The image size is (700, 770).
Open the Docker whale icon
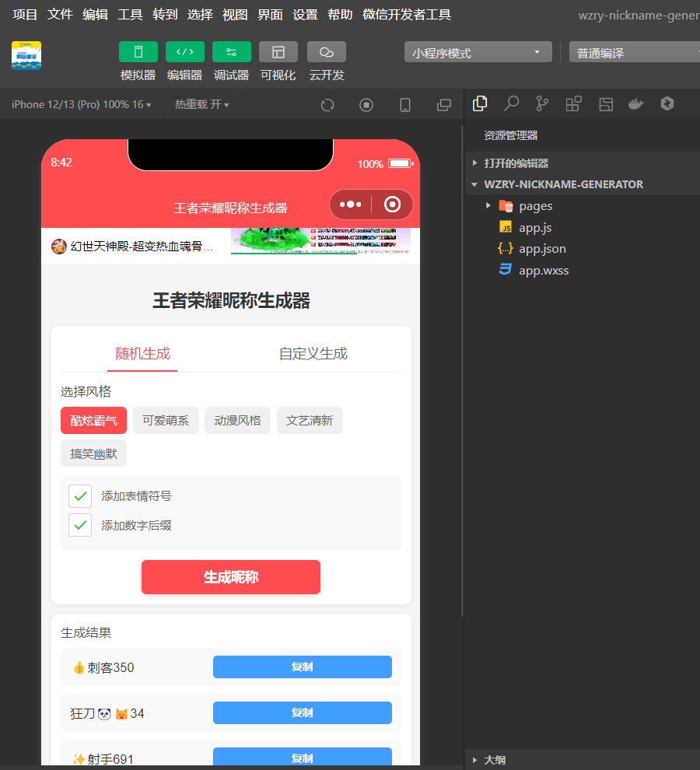click(635, 103)
